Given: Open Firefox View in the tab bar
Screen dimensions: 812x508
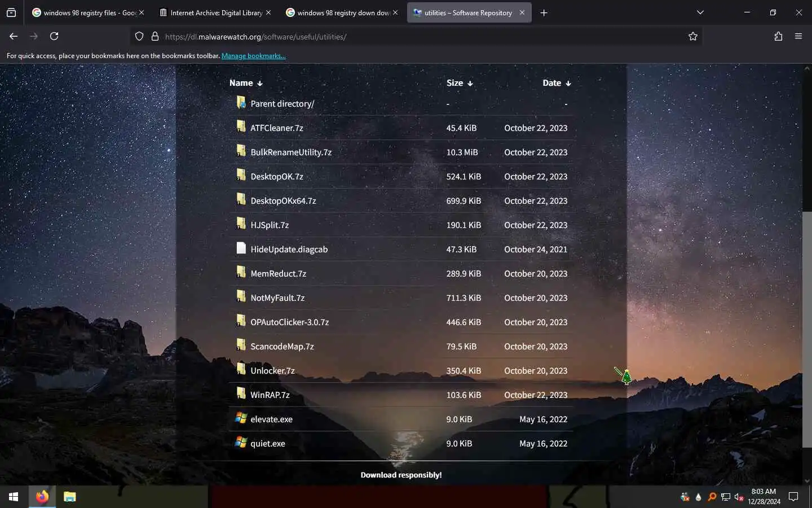Looking at the screenshot, I should tap(11, 12).
